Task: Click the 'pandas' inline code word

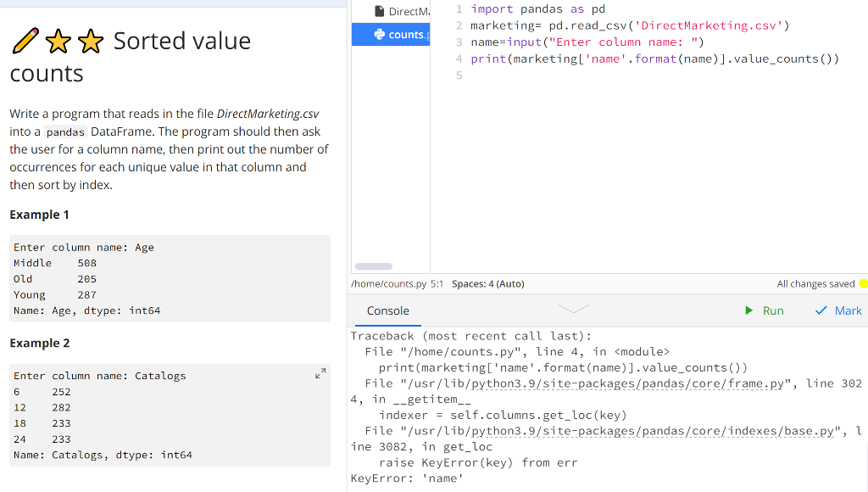Action: [x=65, y=131]
